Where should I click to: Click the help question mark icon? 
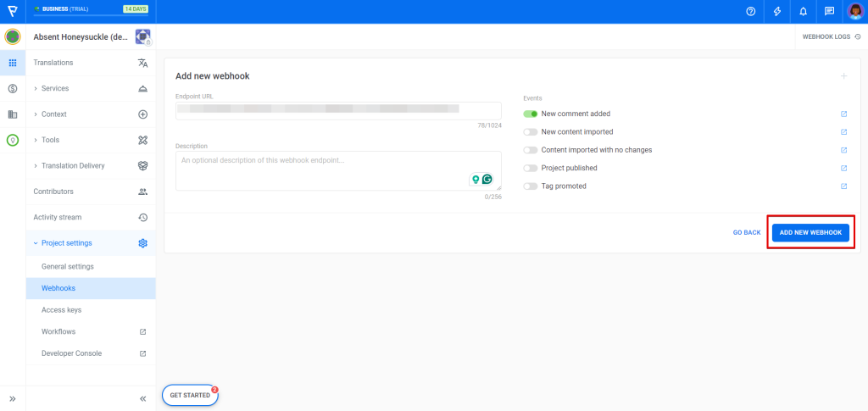(750, 12)
